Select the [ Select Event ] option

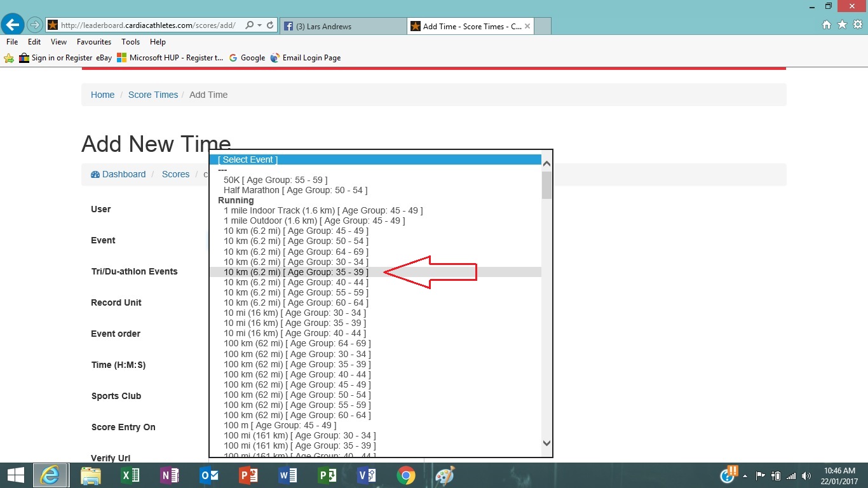375,159
